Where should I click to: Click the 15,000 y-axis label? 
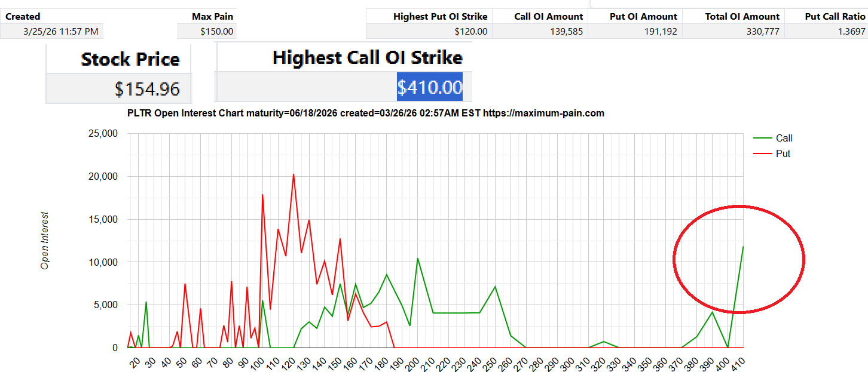[x=103, y=219]
